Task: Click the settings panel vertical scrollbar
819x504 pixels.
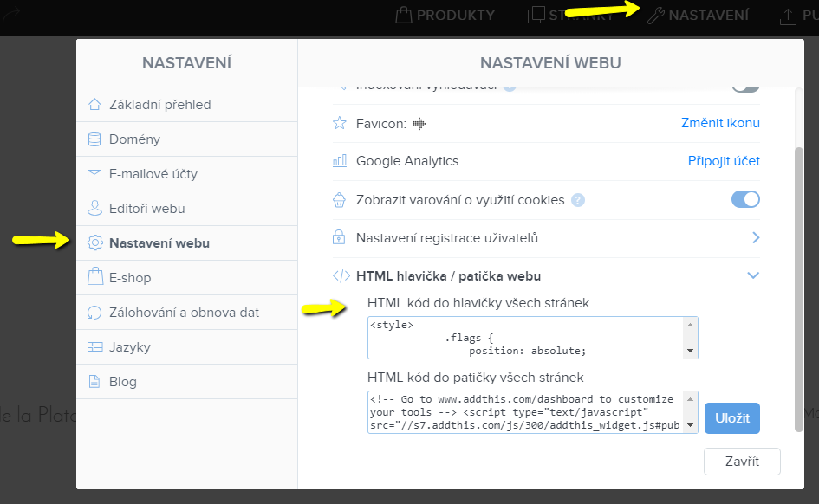Action: pyautogui.click(x=798, y=289)
